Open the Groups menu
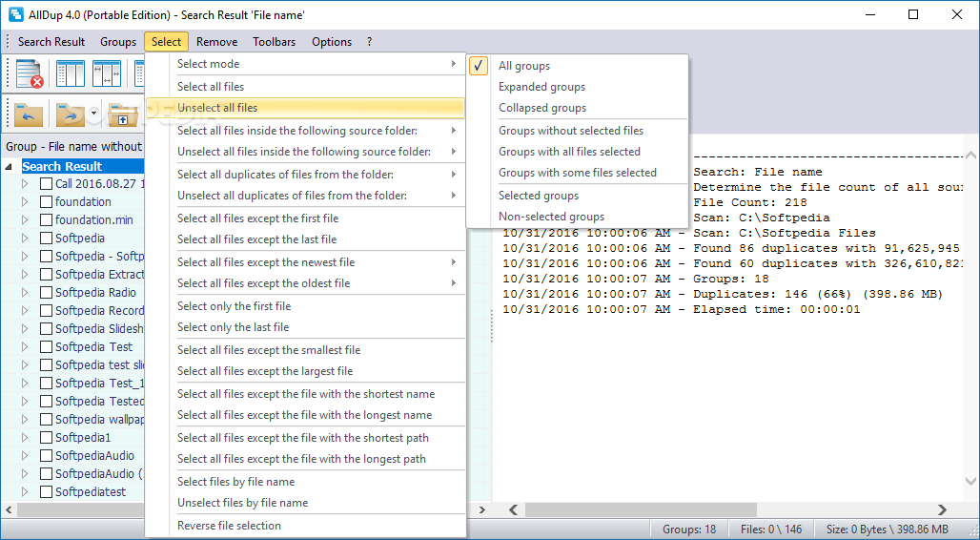The width and height of the screenshot is (980, 540). pos(118,42)
